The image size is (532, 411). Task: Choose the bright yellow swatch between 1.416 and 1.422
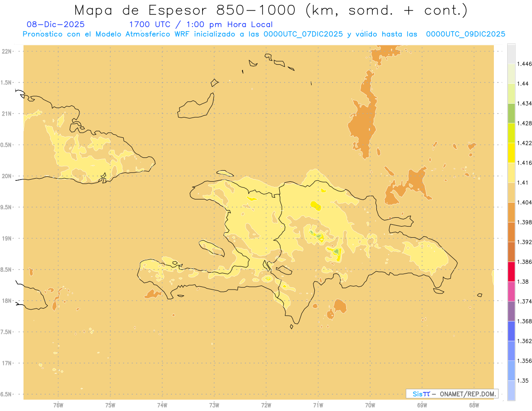point(511,153)
